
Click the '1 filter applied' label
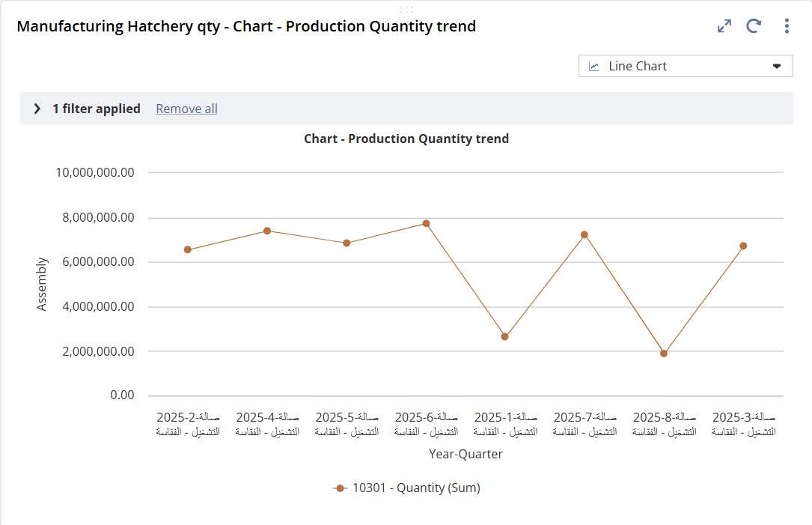pos(96,109)
